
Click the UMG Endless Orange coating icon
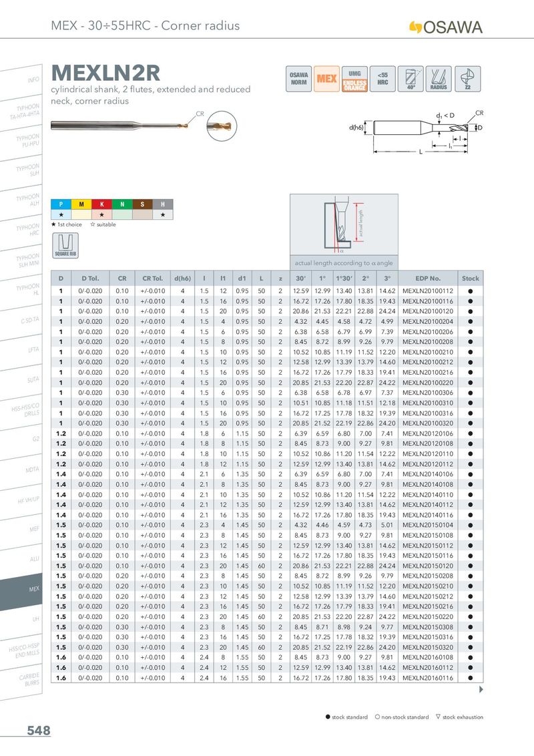tap(354, 79)
